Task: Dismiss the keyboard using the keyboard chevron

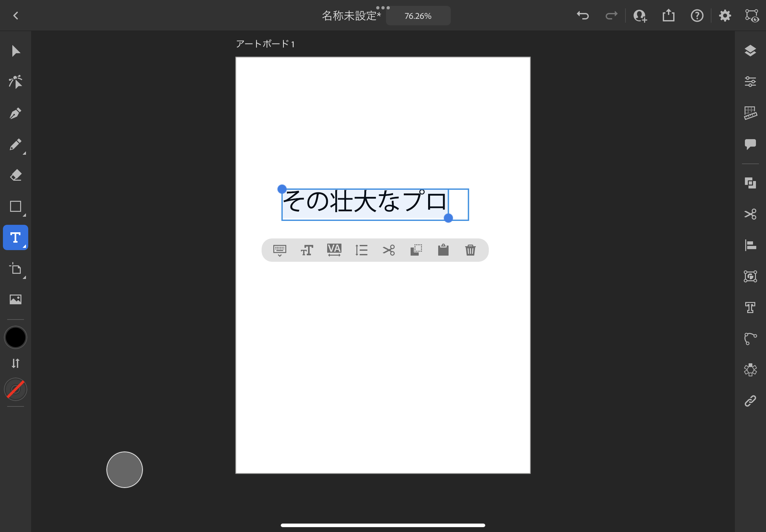Action: tap(279, 250)
